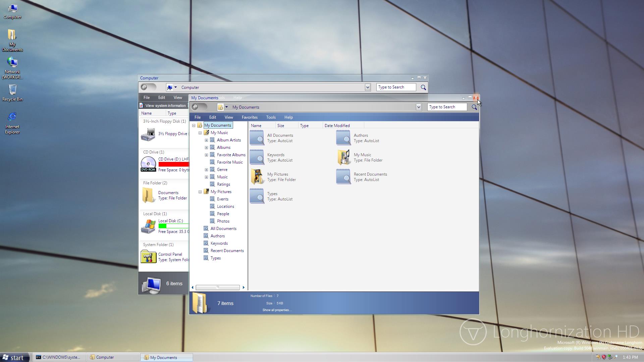Image resolution: width=644 pixels, height=362 pixels.
Task: Click the Date Modified column header
Action: point(337,126)
